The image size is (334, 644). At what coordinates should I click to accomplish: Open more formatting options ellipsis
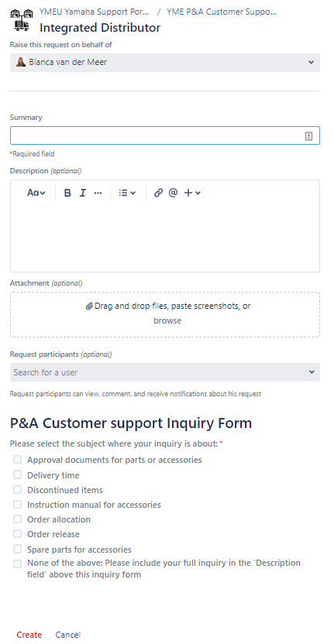click(x=98, y=193)
